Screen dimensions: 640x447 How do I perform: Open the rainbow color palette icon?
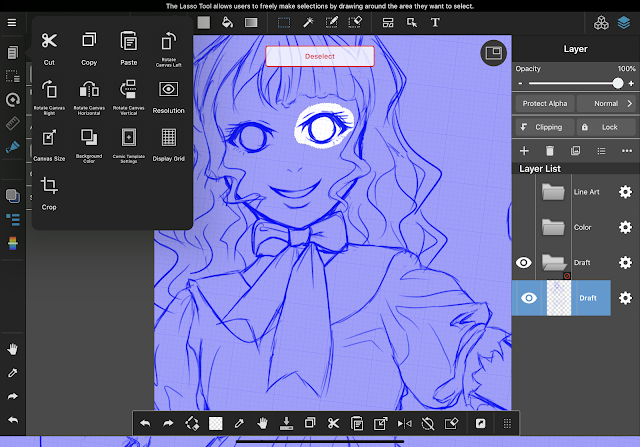coord(13,243)
